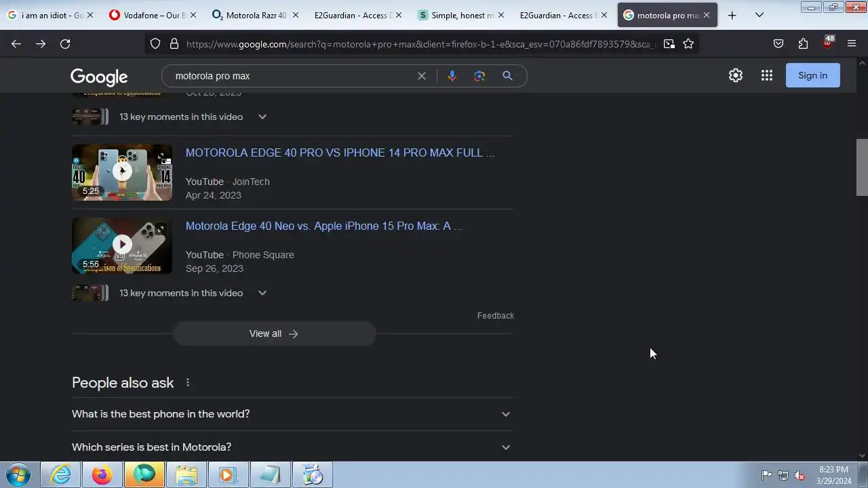Screen dimensions: 868x488
Task: Open the More options dots beside People also ask
Action: (x=188, y=382)
